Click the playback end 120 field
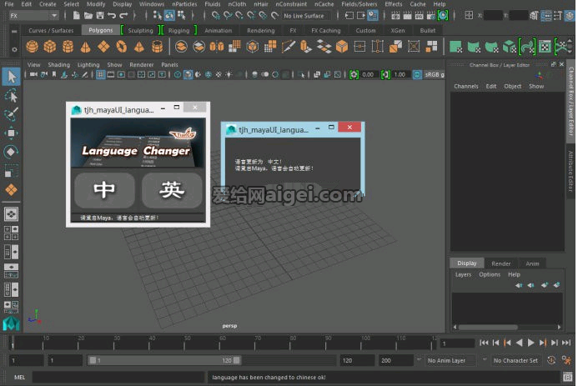The height and width of the screenshot is (386, 588). click(357, 360)
